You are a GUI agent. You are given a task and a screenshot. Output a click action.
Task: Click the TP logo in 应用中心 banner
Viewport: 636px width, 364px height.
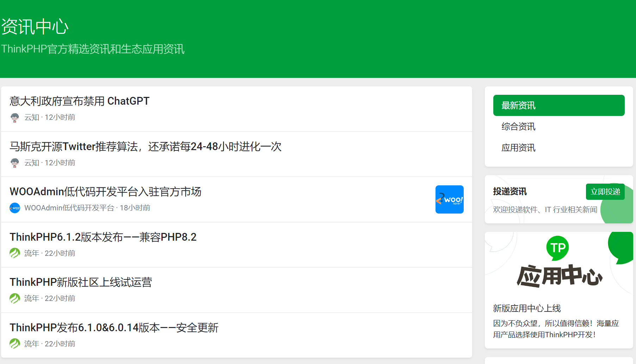[558, 248]
